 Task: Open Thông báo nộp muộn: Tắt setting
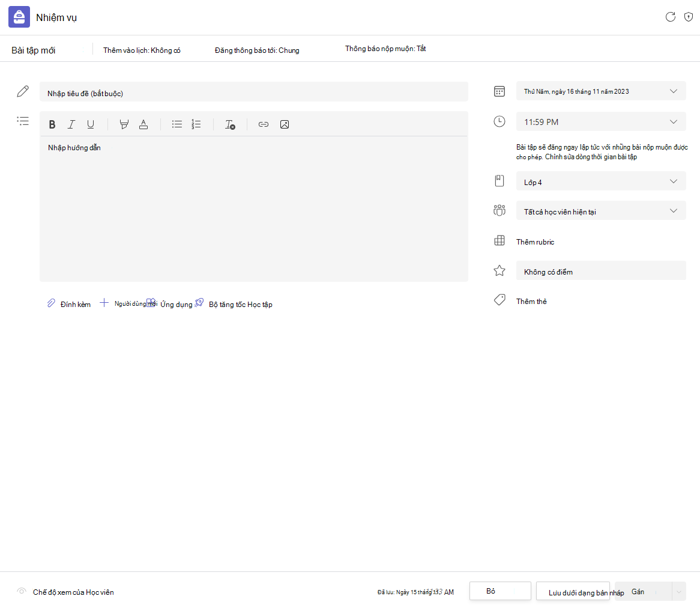point(385,49)
